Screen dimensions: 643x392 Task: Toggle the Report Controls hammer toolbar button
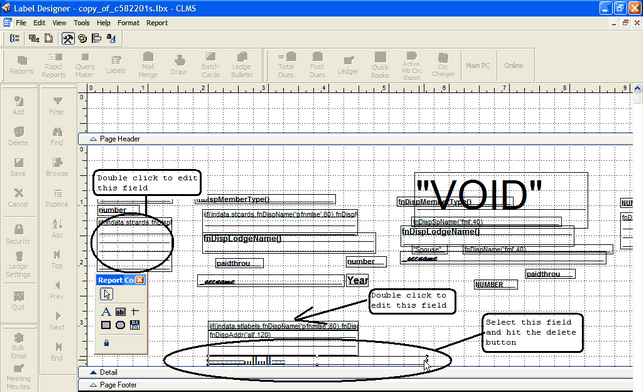click(68, 39)
